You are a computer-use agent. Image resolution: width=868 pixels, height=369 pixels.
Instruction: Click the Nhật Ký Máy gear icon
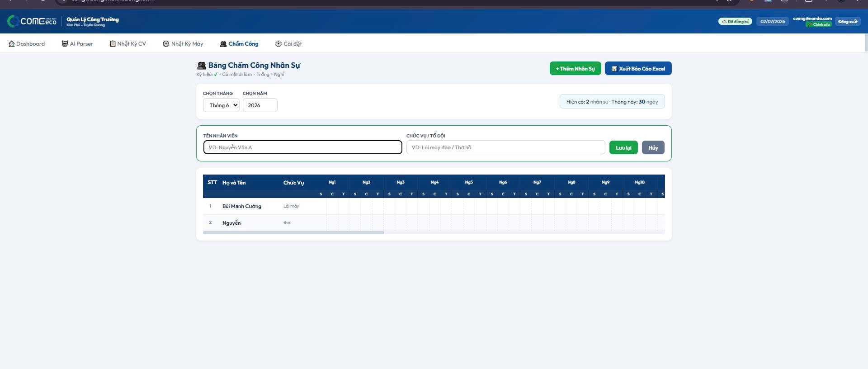166,44
